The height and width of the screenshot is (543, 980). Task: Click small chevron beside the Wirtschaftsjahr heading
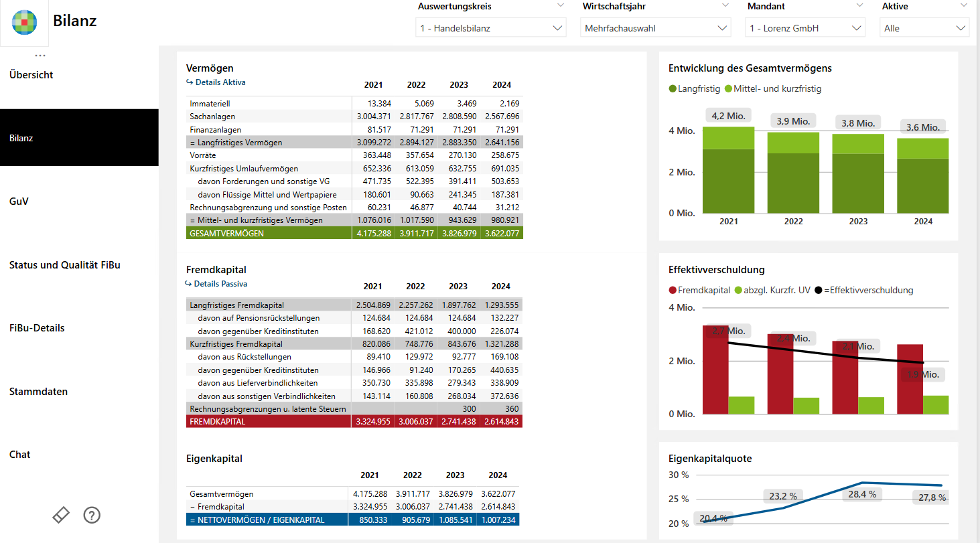pyautogui.click(x=725, y=5)
